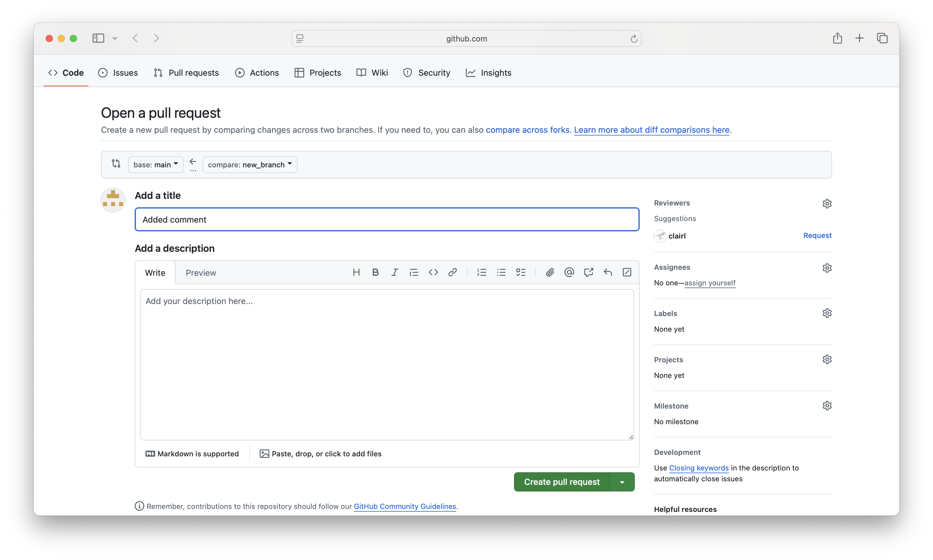Insert a task list icon
This screenshot has width=933, height=560.
[521, 272]
